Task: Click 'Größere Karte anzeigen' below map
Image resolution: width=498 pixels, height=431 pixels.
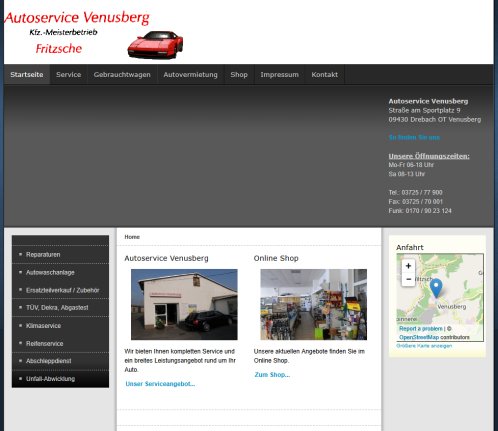Action: pos(424,346)
